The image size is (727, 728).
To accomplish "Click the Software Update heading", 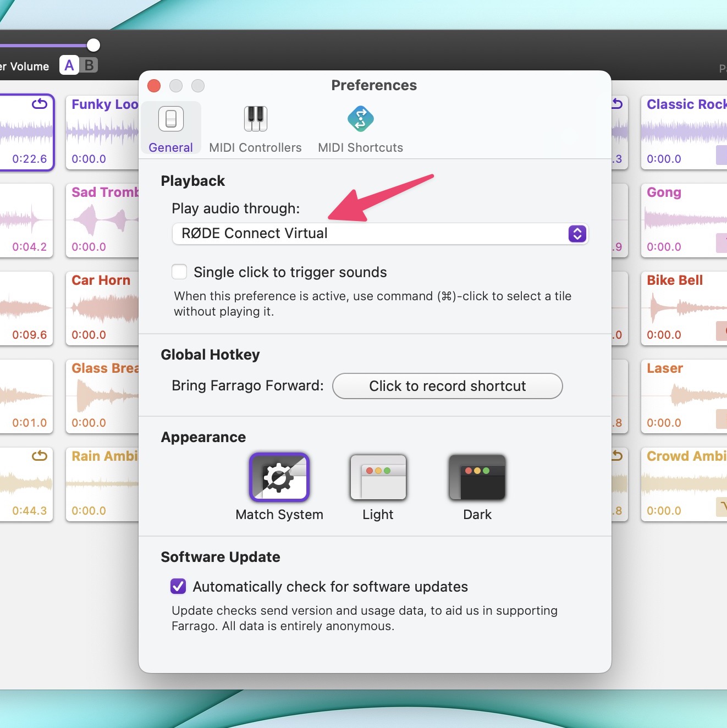I will (221, 557).
